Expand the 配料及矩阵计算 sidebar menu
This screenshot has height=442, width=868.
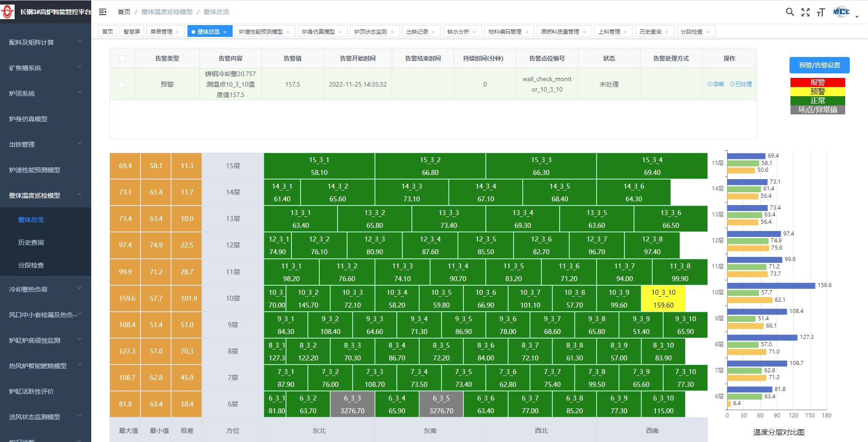click(x=45, y=42)
